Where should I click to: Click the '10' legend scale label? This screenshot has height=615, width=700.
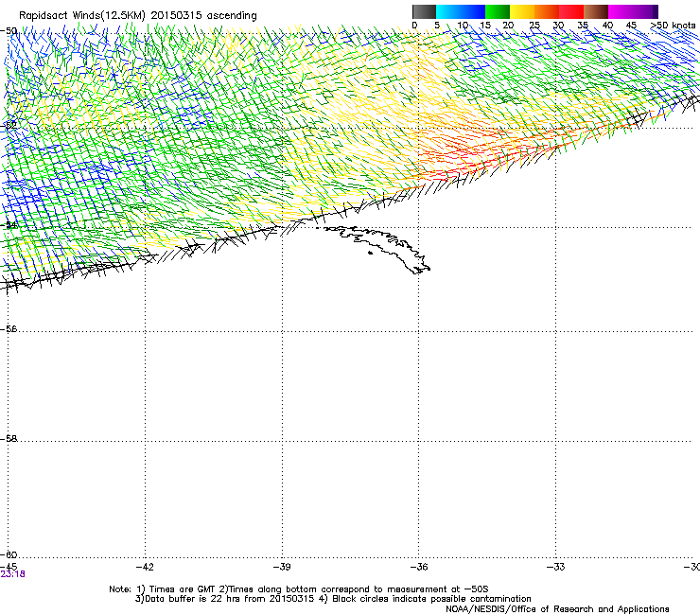tap(463, 26)
